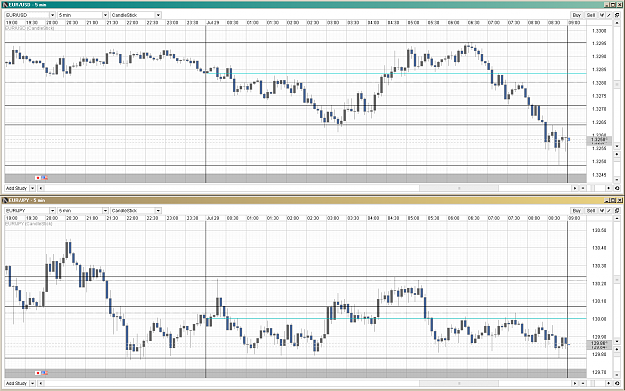Open the 5 min timeframe dropdown in EUR/JPY window
625x391 pixels.
83,210
